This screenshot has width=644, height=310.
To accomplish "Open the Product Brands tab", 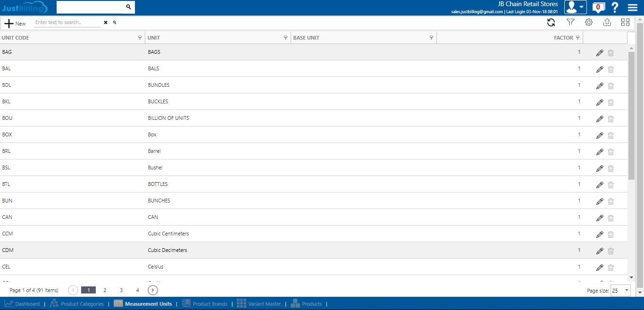I will coord(204,304).
